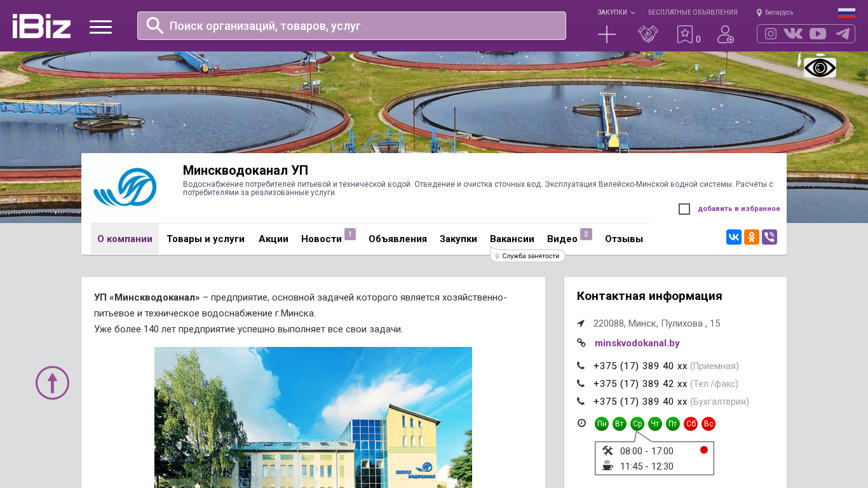Share company on Odnoklassniki
This screenshot has height=488, width=868.
(x=752, y=237)
